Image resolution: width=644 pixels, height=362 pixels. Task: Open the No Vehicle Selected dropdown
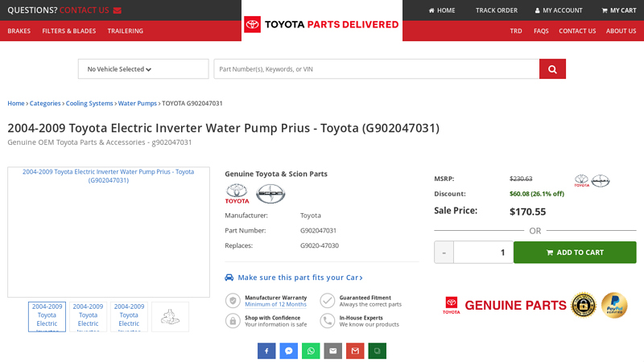143,69
